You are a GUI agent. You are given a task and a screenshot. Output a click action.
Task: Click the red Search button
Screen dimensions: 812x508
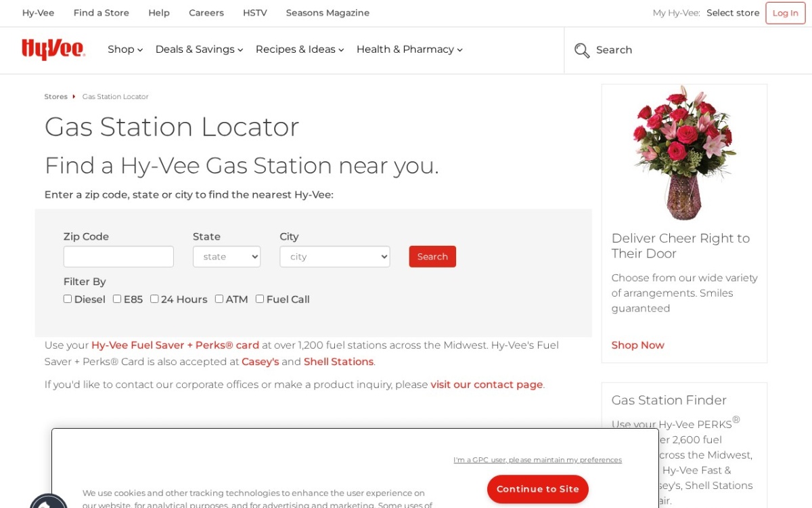(432, 257)
